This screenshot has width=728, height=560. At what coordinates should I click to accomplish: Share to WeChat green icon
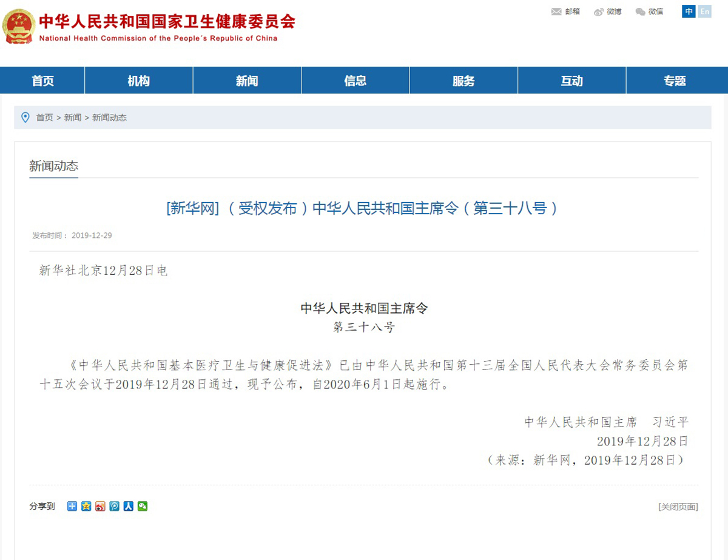coord(143,506)
